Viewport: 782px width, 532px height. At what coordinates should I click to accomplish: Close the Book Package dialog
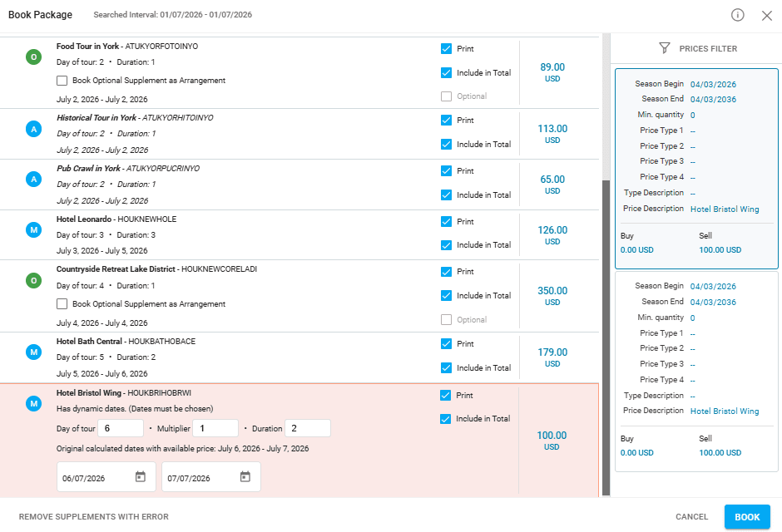click(767, 15)
